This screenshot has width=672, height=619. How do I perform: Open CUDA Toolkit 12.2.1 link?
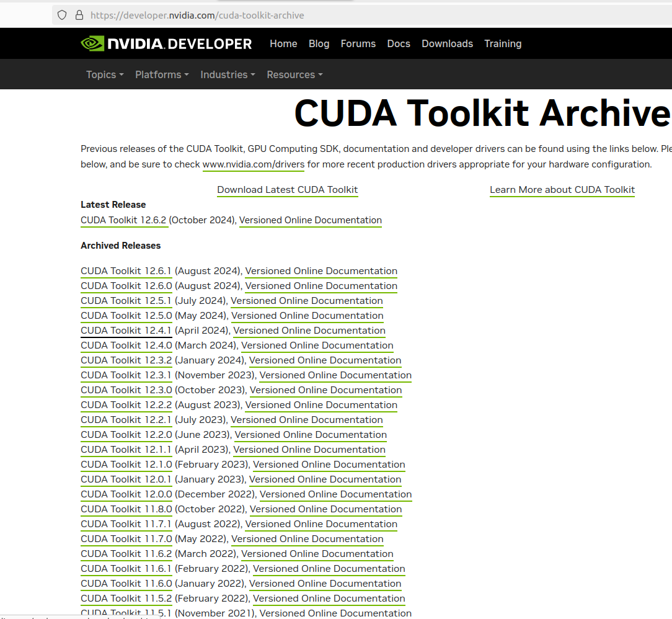(x=126, y=420)
